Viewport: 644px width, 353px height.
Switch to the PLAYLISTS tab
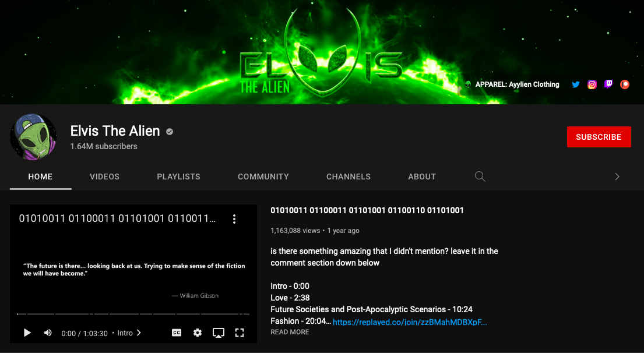point(179,177)
